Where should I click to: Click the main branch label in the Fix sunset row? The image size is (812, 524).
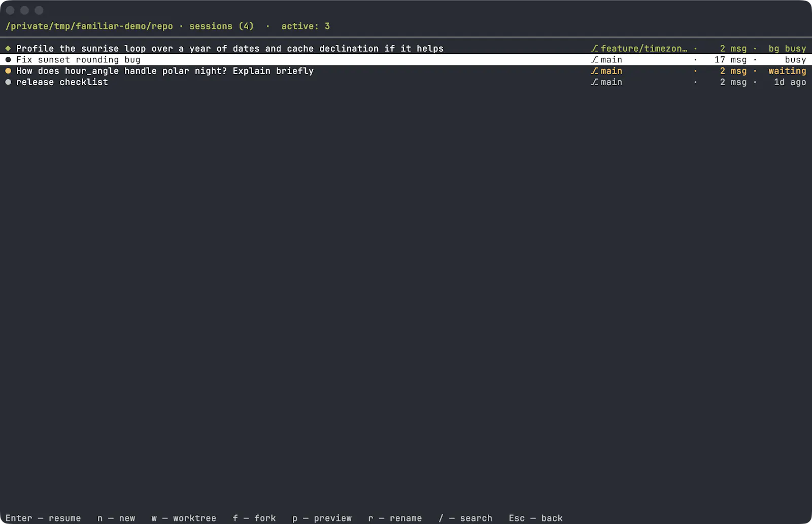click(612, 59)
